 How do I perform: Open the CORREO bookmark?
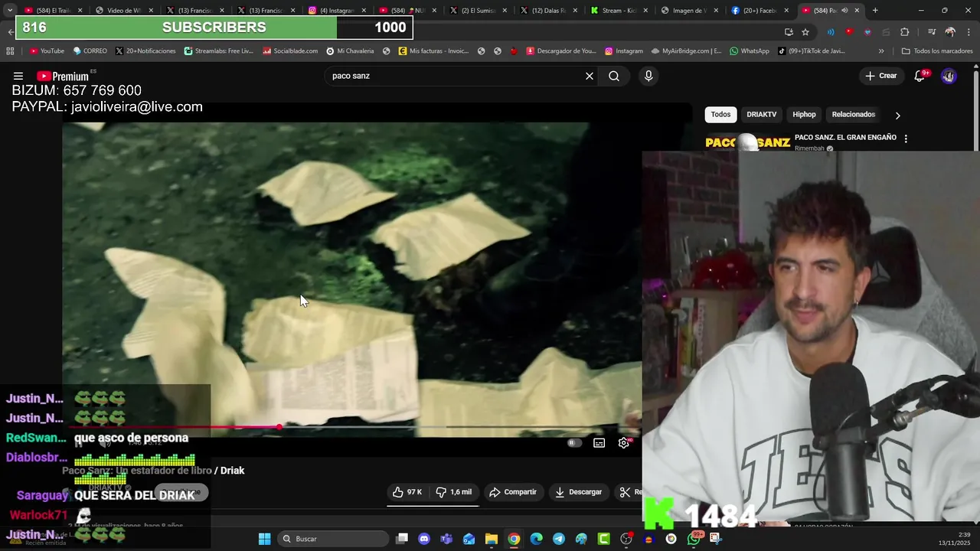pos(90,51)
